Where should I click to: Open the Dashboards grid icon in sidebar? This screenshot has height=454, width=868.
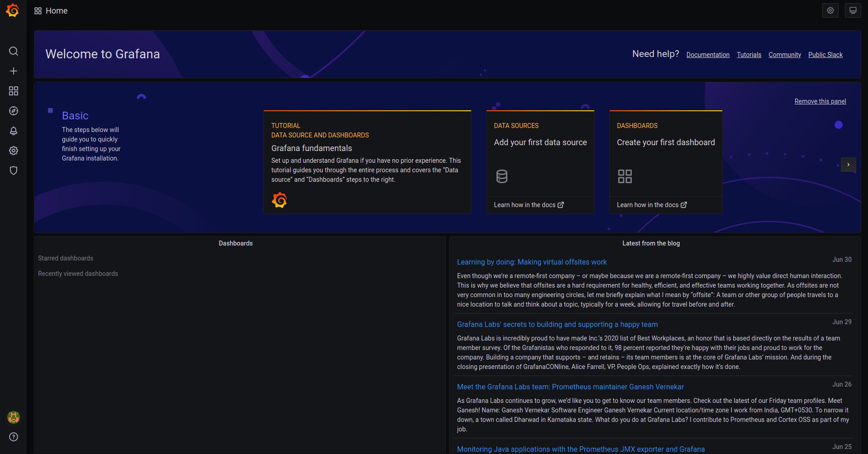pos(14,91)
